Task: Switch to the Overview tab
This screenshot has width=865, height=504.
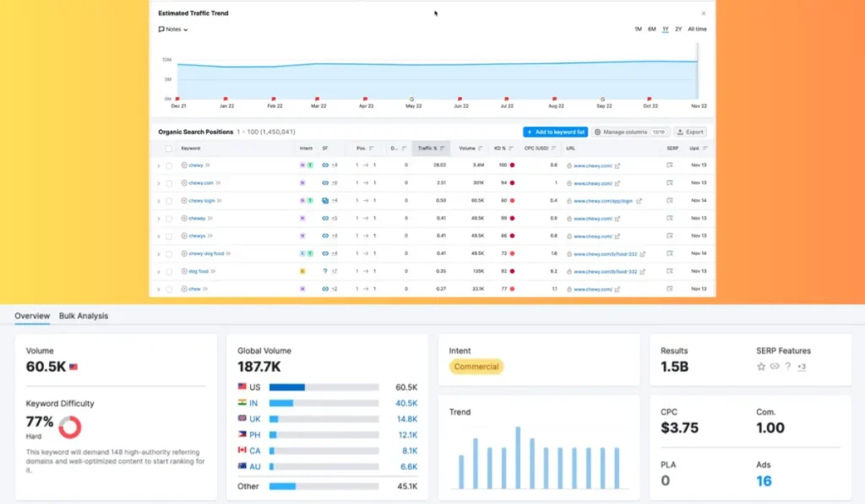Action: tap(32, 316)
